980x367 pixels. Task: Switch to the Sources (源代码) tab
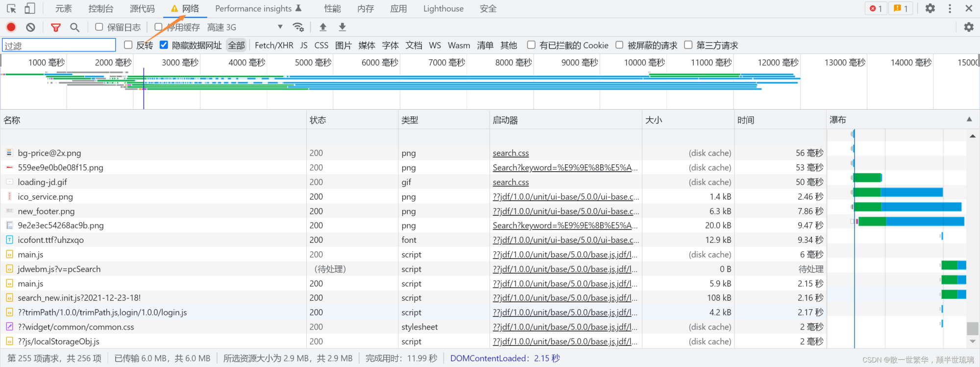142,8
